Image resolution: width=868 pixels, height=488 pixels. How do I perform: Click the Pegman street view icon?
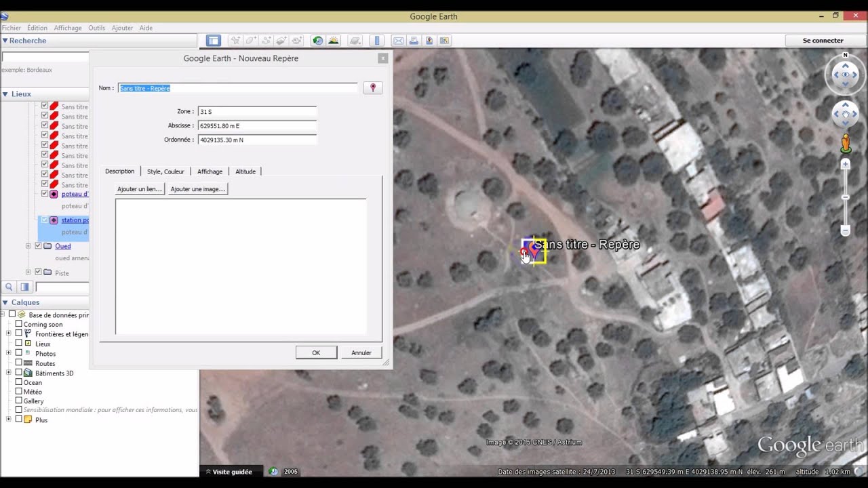(846, 142)
